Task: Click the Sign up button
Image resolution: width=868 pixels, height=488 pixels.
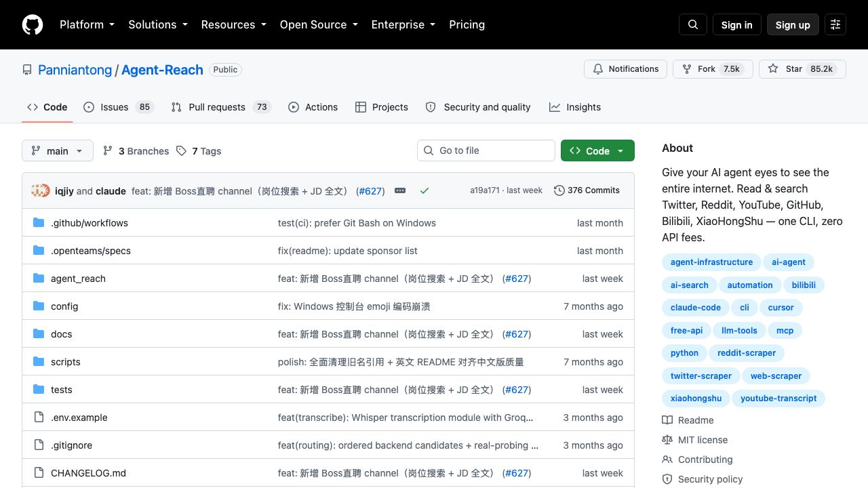Action: [793, 24]
